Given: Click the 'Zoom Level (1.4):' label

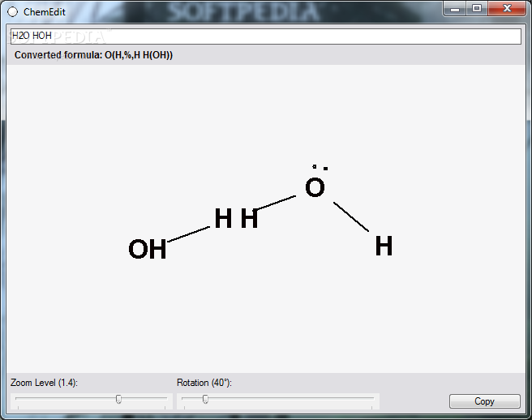Looking at the screenshot, I should pos(44,383).
